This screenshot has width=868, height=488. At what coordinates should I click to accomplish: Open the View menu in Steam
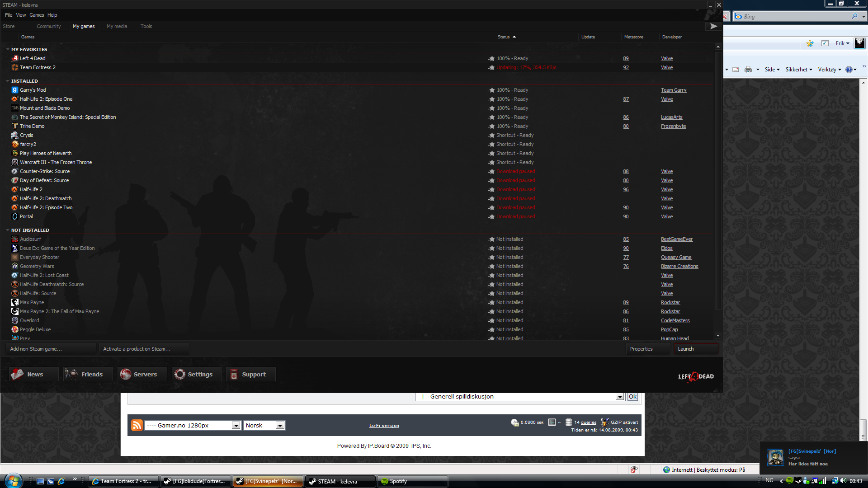21,15
